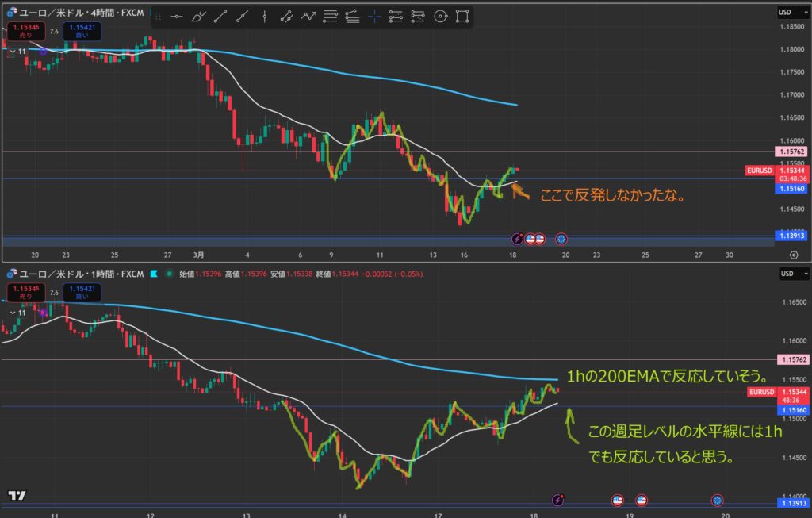812x518 pixels.
Task: Activate the blue crosshair tool
Action: point(374,15)
